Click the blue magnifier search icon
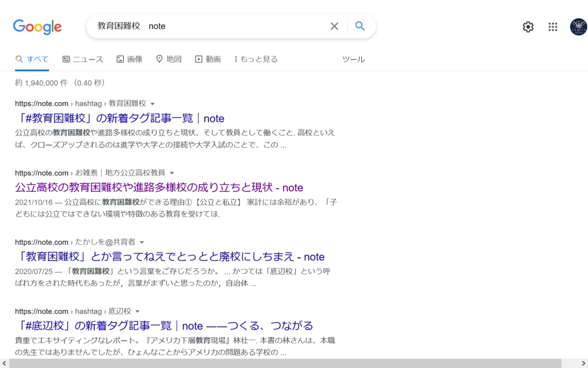588x368 pixels. point(360,26)
